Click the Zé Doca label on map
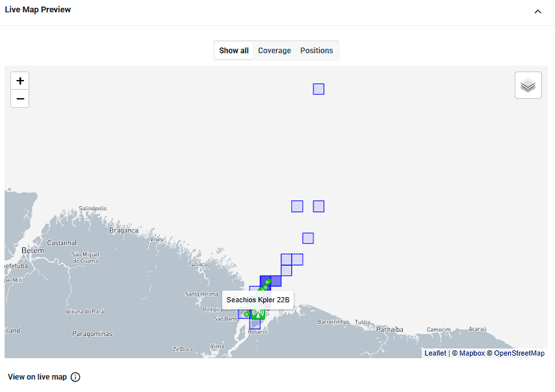This screenshot has width=555, height=392. point(183,349)
